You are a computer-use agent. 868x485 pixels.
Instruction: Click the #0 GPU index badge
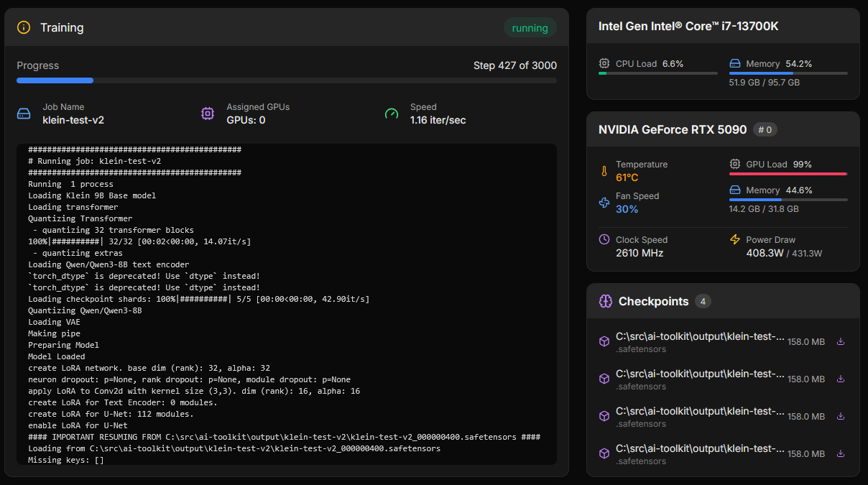pos(765,129)
